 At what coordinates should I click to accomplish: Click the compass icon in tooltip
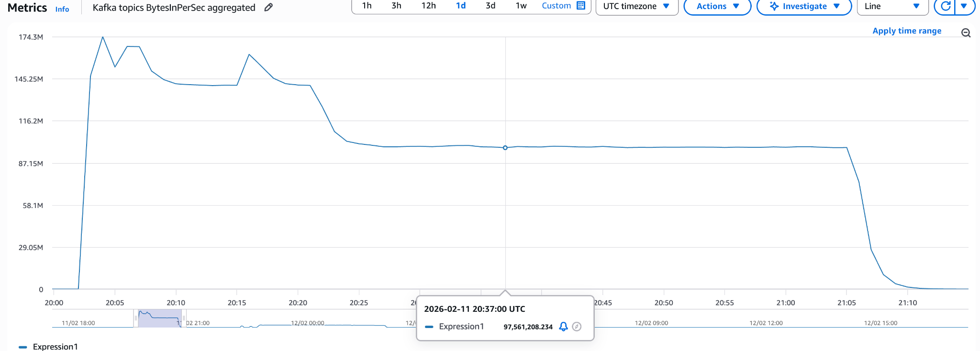pos(577,327)
